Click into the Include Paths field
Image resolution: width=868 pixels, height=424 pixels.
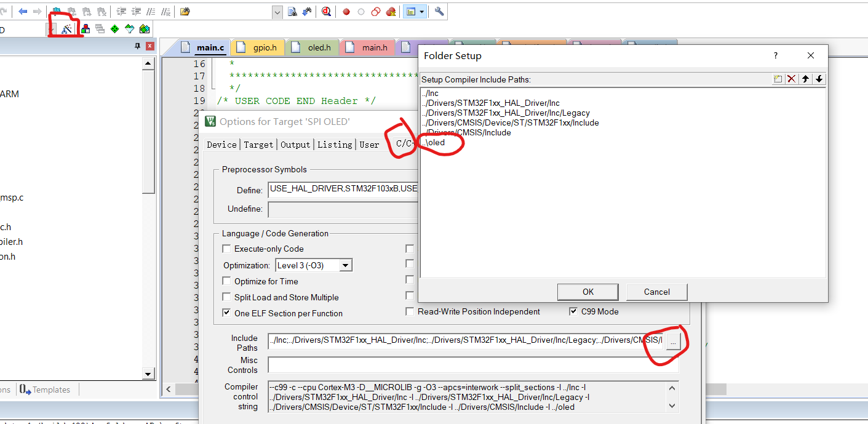coord(466,341)
